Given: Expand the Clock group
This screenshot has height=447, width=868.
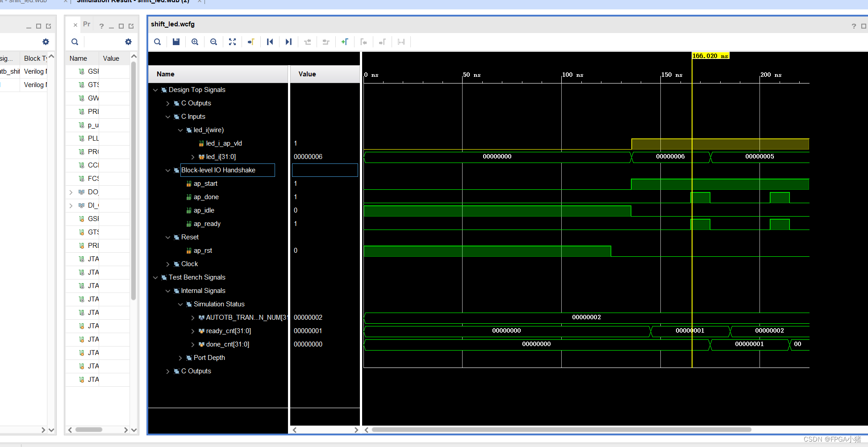Looking at the screenshot, I should coord(168,264).
